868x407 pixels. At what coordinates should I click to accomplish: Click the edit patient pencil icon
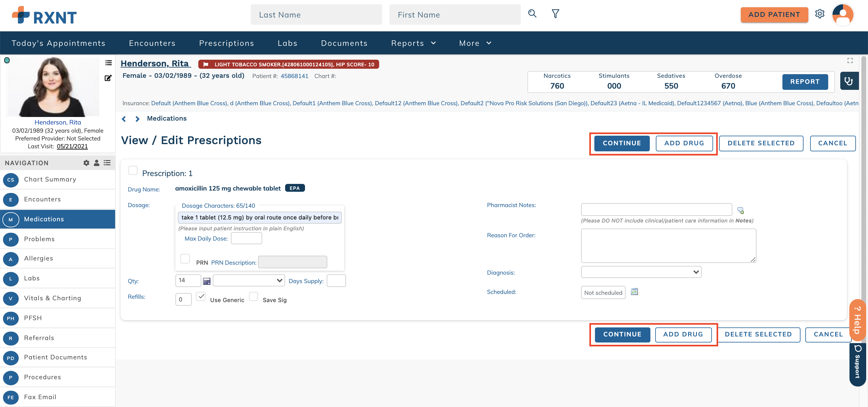108,78
